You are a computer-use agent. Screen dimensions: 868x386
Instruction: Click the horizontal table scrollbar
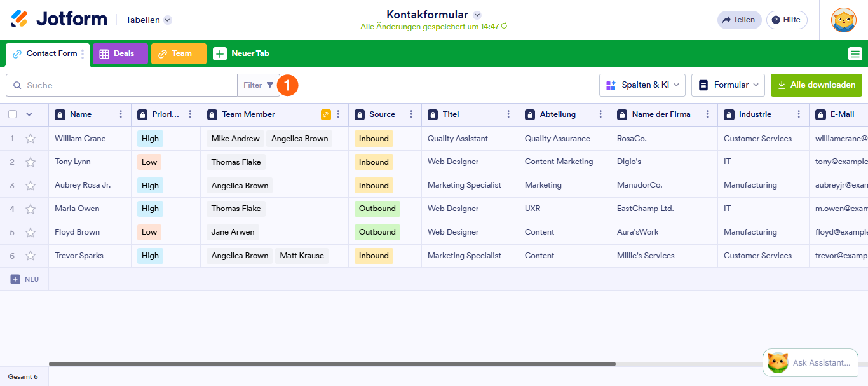point(332,364)
